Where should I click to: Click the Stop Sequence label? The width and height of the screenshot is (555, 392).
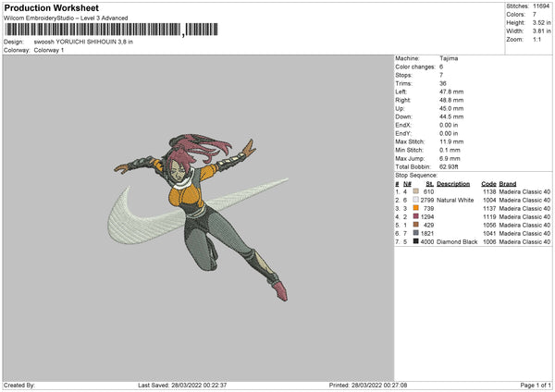pyautogui.click(x=416, y=173)
